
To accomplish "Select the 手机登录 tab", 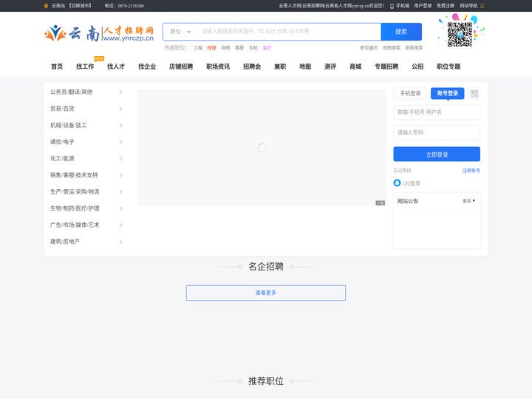I will pos(410,93).
